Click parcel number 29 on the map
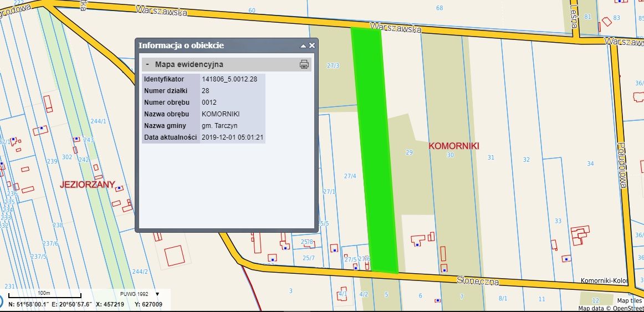644x312 pixels. pyautogui.click(x=408, y=153)
